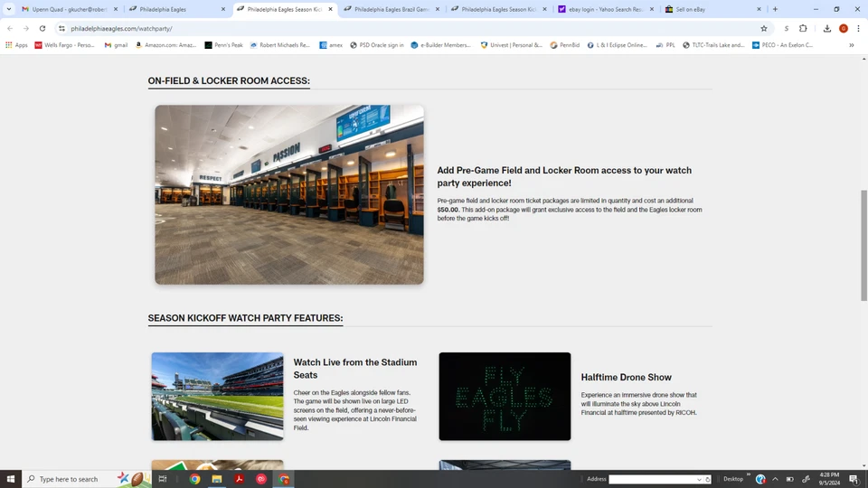Click the Season Kickoff Watch Party Features heading
The width and height of the screenshot is (868, 488).
coord(245,318)
